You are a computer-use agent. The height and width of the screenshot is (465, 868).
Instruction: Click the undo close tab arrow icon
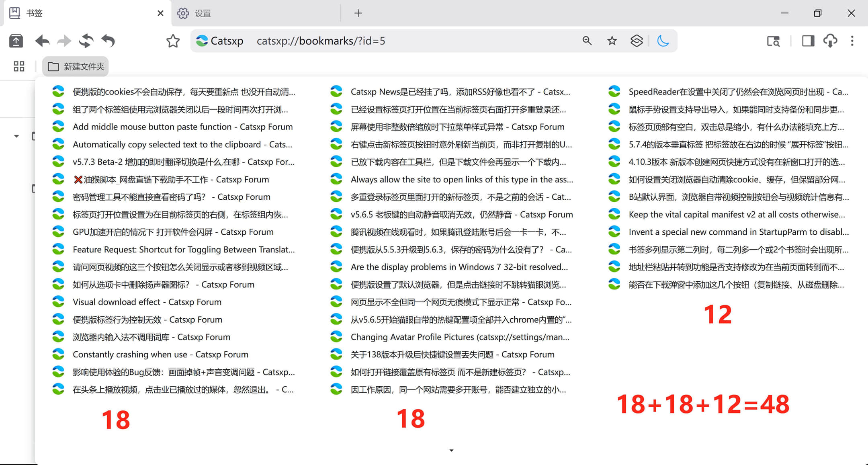108,41
